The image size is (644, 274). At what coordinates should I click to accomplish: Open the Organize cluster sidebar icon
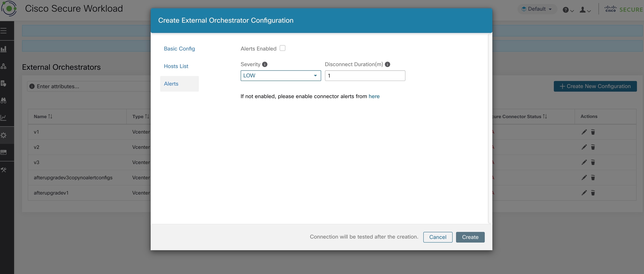pos(3,66)
